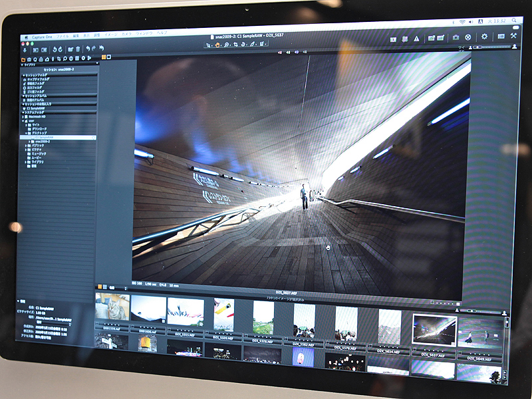Select the cat thumbnail D001598.nef

(112, 307)
